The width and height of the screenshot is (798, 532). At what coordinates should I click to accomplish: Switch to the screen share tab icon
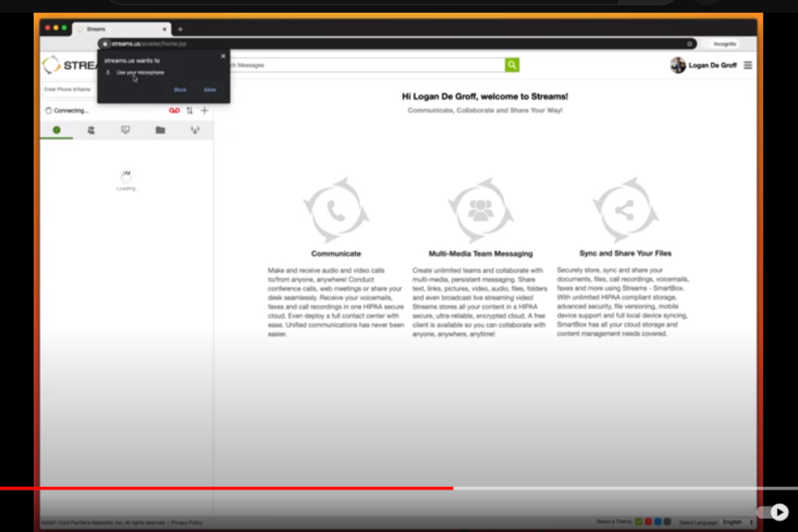(125, 130)
